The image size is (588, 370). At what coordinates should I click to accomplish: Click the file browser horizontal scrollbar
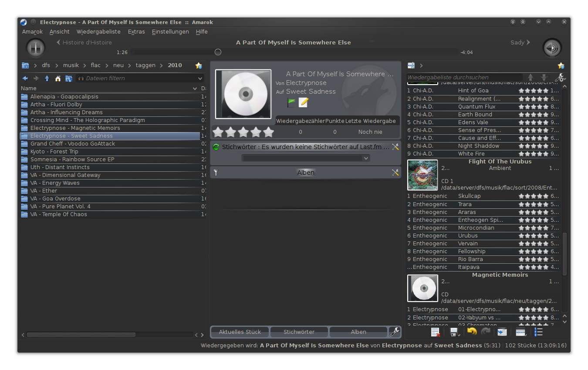(x=81, y=335)
